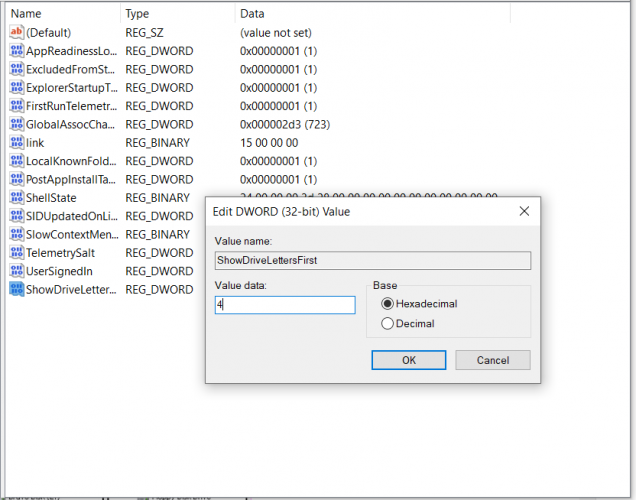Viewport: 636px width, 500px height.
Task: Select the TelemetrySalt entry name
Action: pyautogui.click(x=60, y=253)
